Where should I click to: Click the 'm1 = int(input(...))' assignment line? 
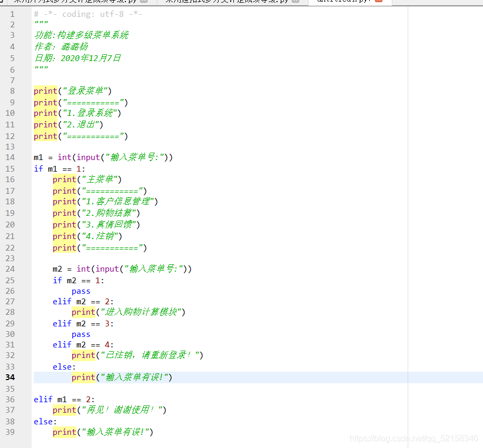tap(103, 157)
